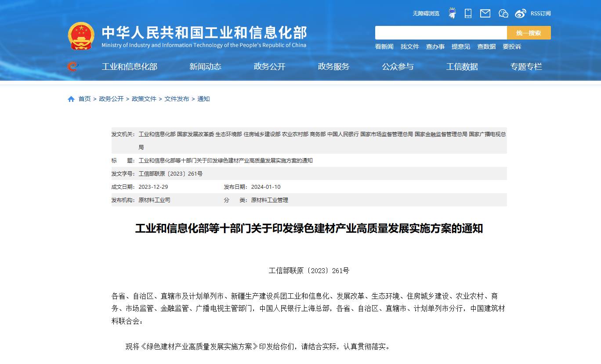This screenshot has width=601, height=364.
Task: Click the red swirl icon in navigation bar
Action: [x=72, y=67]
